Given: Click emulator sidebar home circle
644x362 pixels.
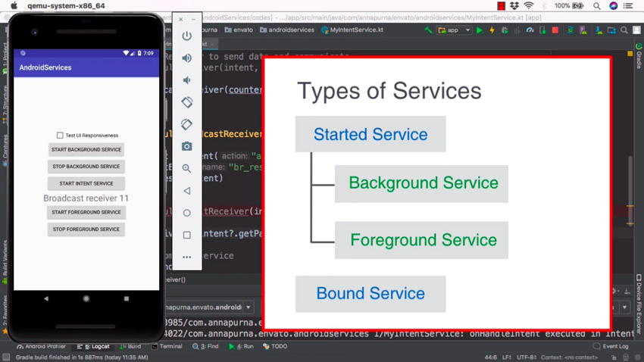Looking at the screenshot, I should tap(187, 213).
